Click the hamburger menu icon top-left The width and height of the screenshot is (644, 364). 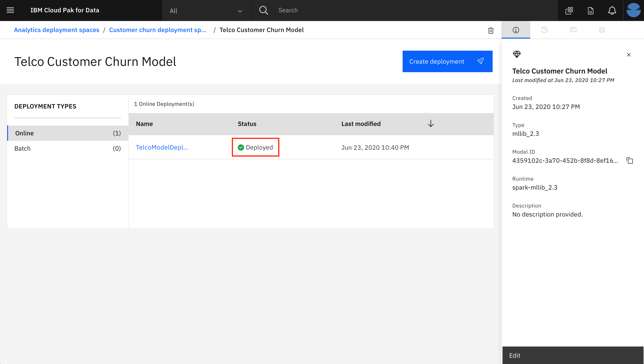coord(10,10)
